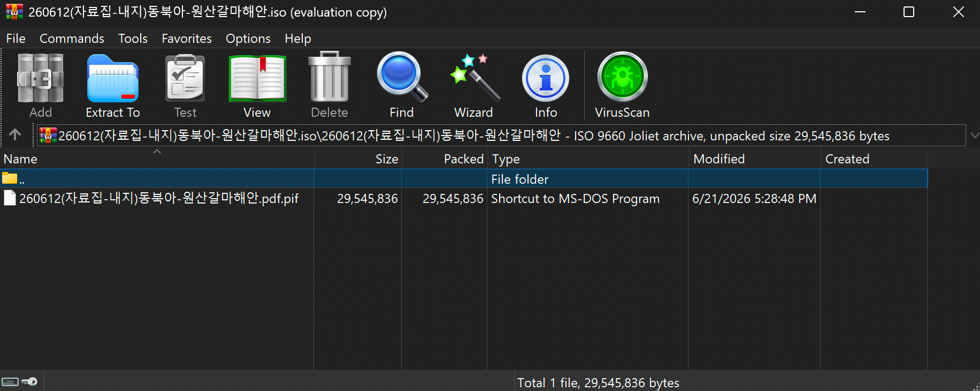This screenshot has height=391, width=980.
Task: Click the Test archive toolbar icon
Action: tap(185, 78)
